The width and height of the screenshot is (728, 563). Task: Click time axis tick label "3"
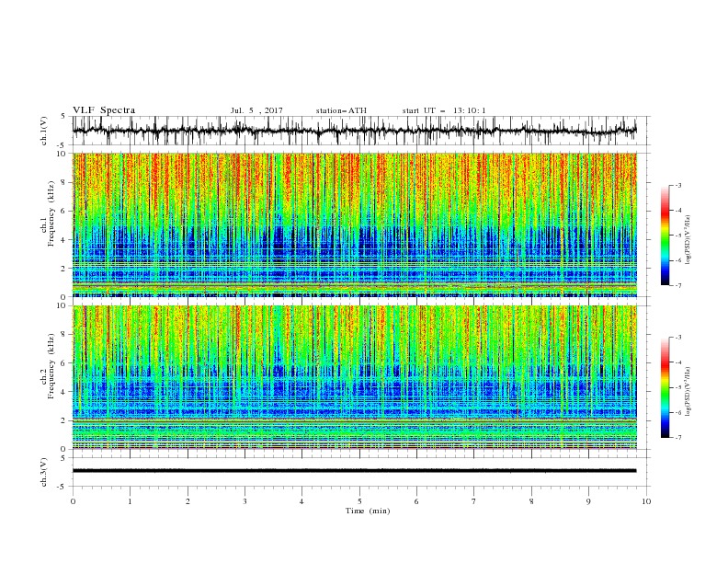tap(245, 501)
